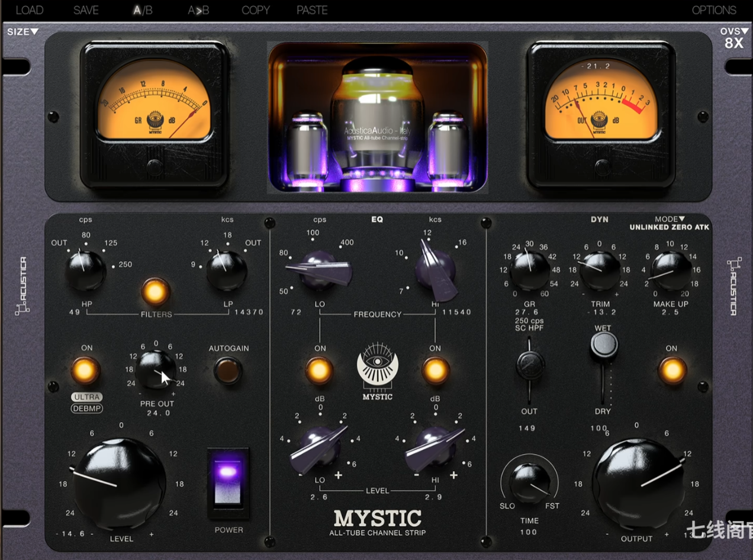Disable the DYN section ON lamp
This screenshot has height=560, width=753.
click(672, 371)
